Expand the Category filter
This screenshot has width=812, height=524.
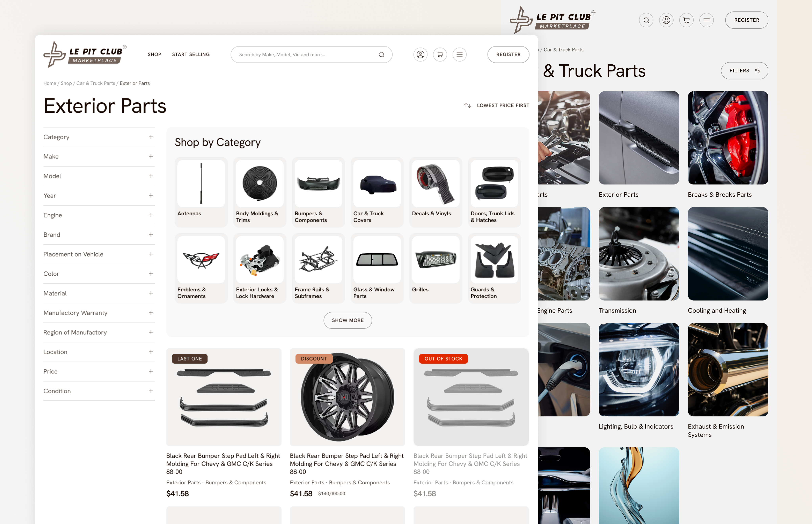99,137
